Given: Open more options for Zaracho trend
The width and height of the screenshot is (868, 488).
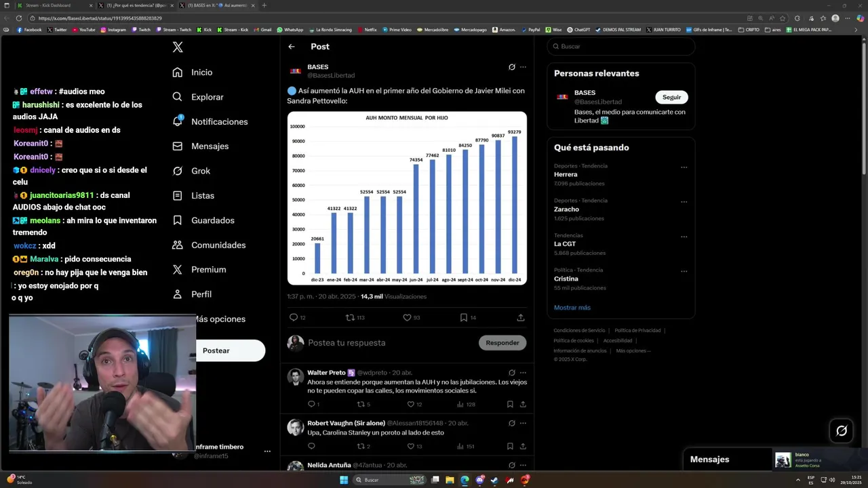Looking at the screenshot, I should 684,201.
